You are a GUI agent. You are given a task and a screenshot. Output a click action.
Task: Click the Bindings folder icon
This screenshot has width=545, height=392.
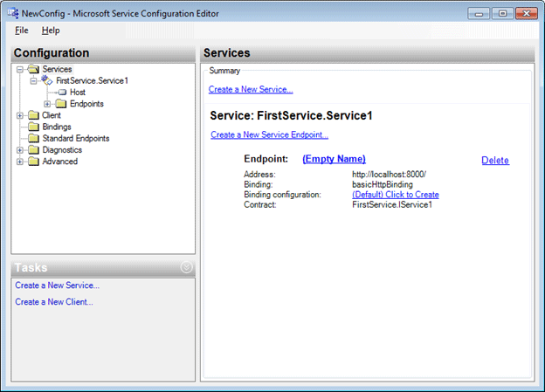coord(34,127)
